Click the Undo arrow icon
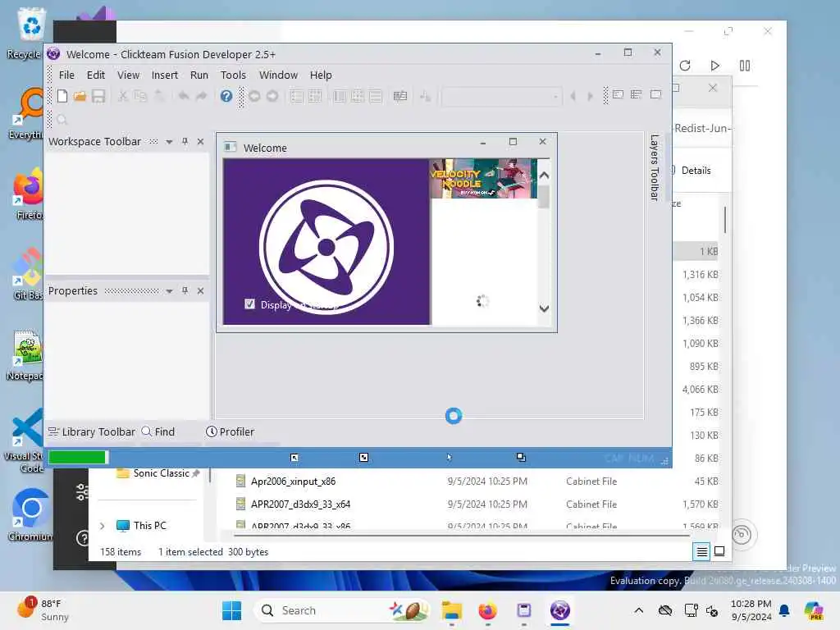This screenshot has height=630, width=840. pos(183,96)
